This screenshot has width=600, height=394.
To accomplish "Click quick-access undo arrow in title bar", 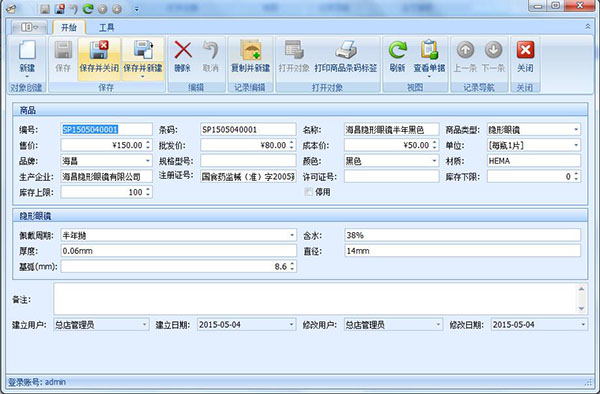I will (x=73, y=8).
